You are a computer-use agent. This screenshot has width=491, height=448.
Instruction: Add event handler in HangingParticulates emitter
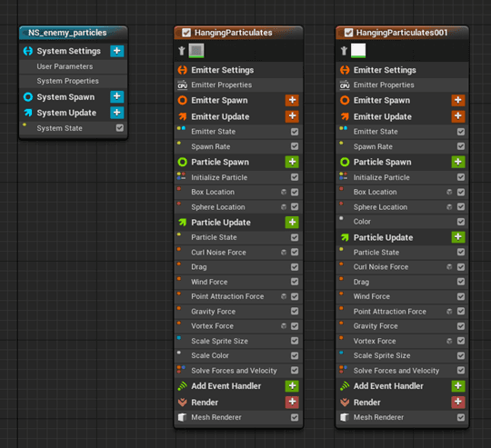point(292,385)
